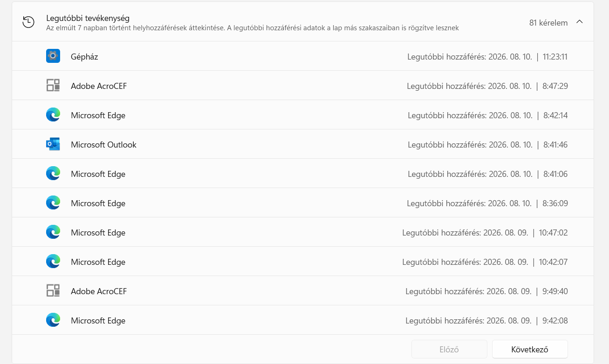Click the Legutóbbi tevékenység header title
Image resolution: width=609 pixels, height=364 pixels.
click(x=88, y=18)
